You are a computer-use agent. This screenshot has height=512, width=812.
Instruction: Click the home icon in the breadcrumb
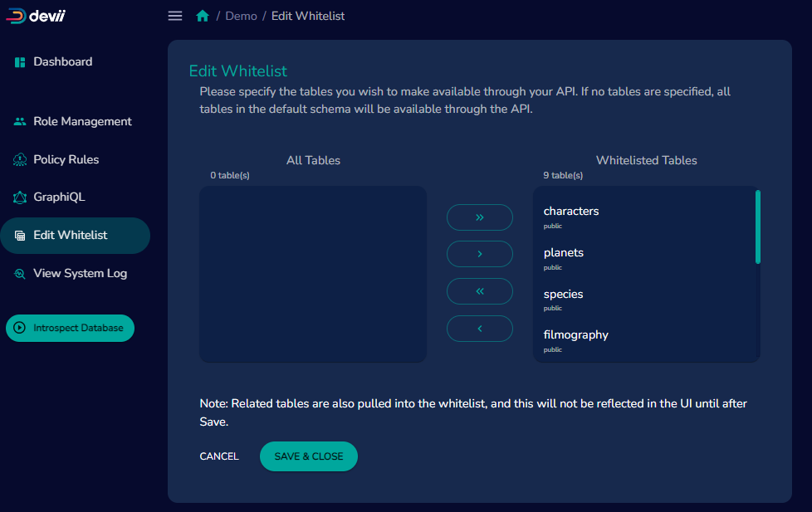[203, 15]
